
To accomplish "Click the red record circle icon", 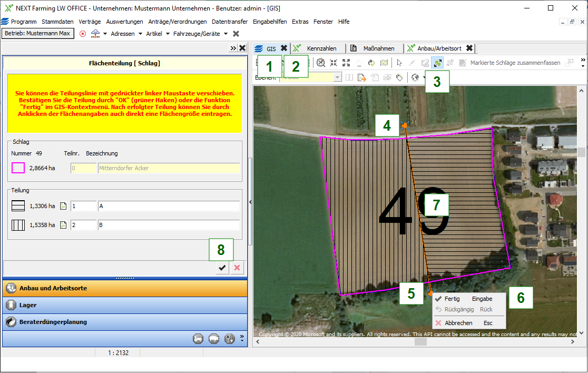I will pos(83,34).
